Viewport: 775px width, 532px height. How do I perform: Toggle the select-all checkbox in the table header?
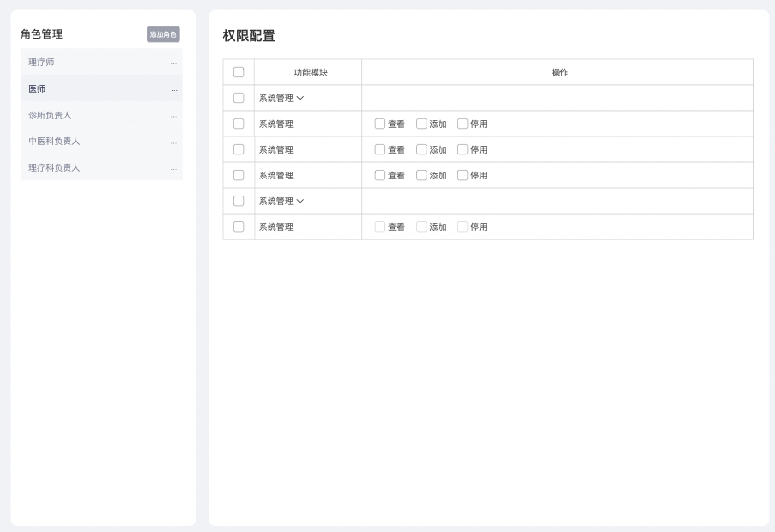(x=238, y=72)
